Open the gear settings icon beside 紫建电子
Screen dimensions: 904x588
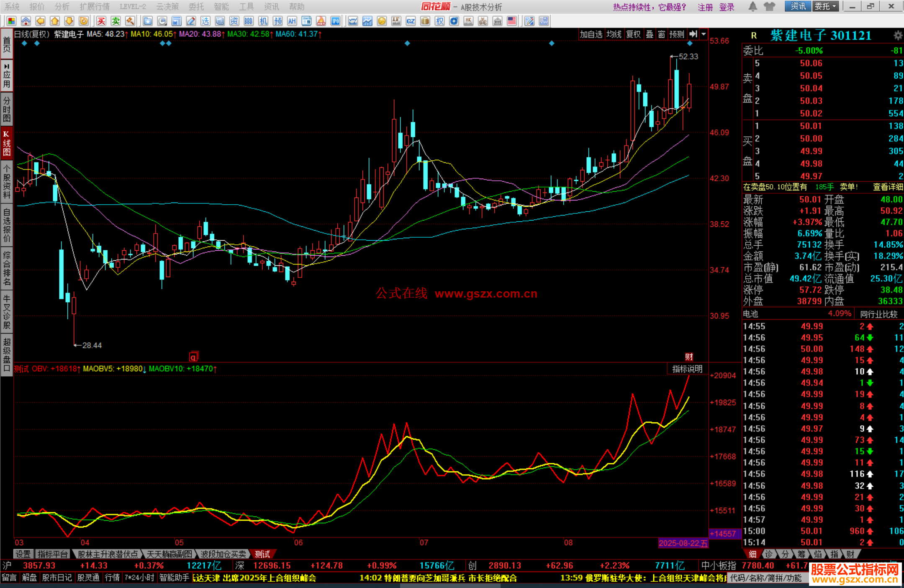898,36
